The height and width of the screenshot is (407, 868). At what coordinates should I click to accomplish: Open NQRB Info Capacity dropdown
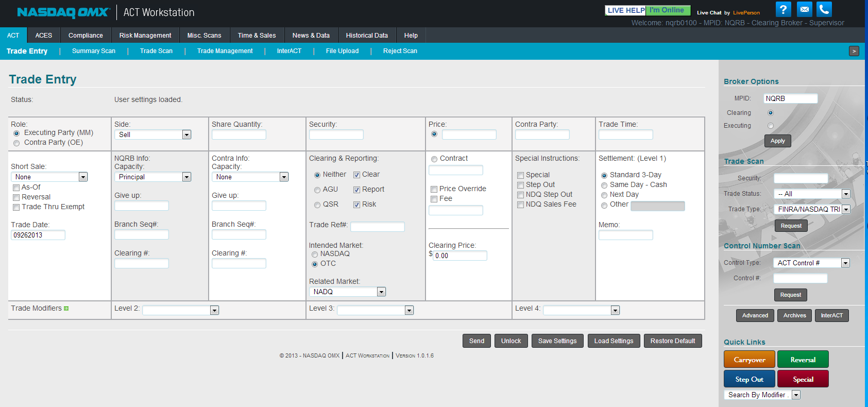(x=153, y=177)
